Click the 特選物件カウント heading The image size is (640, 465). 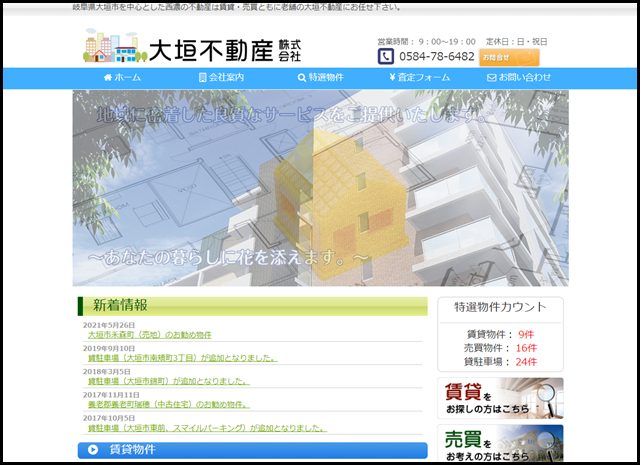[x=500, y=307]
